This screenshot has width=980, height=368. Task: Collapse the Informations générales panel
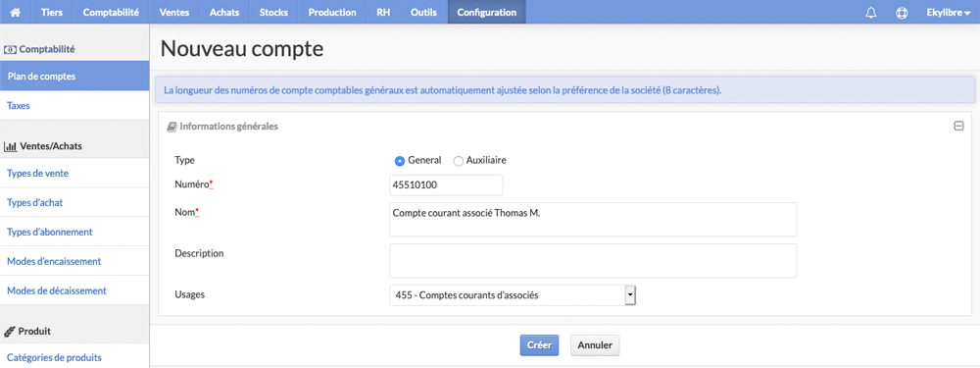958,127
